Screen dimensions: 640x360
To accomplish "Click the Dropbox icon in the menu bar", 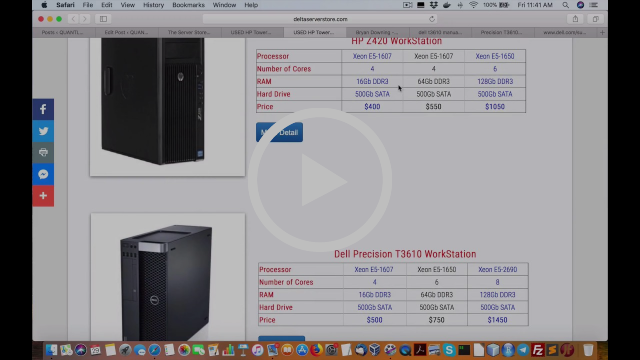I will click(433, 5).
